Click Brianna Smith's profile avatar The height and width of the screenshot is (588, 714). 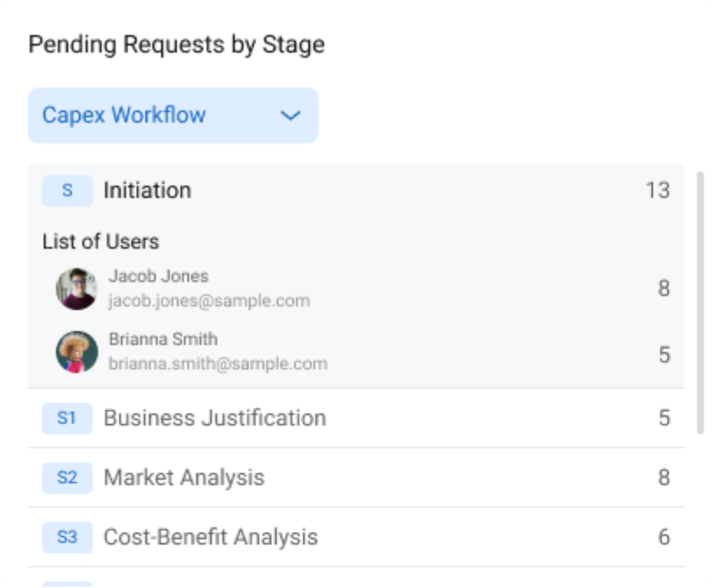[77, 352]
